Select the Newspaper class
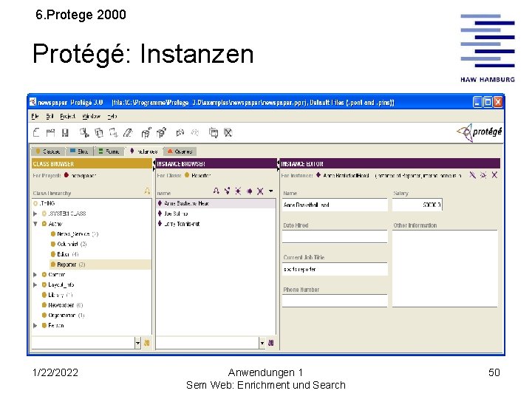 (62, 305)
